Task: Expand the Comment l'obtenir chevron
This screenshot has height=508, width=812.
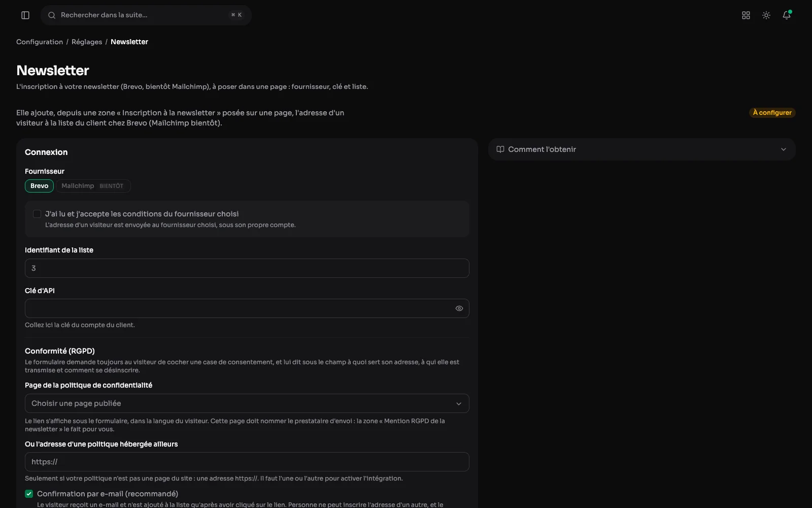Action: [x=784, y=149]
